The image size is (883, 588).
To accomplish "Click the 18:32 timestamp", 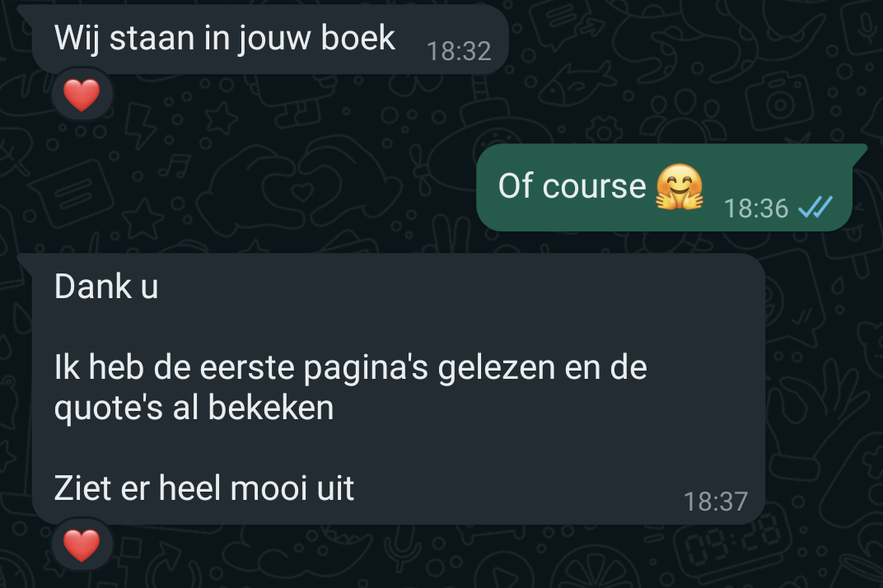I will (x=459, y=51).
